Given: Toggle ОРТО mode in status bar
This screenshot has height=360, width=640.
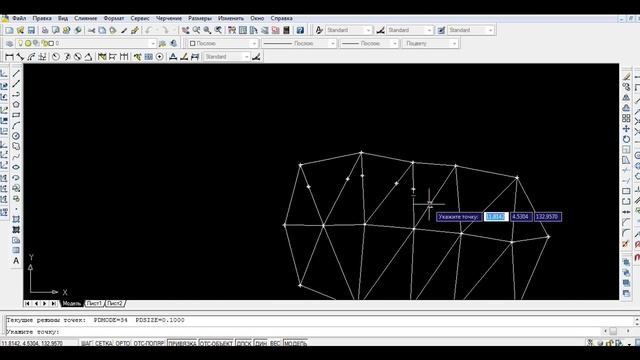Looking at the screenshot, I should click(122, 343).
